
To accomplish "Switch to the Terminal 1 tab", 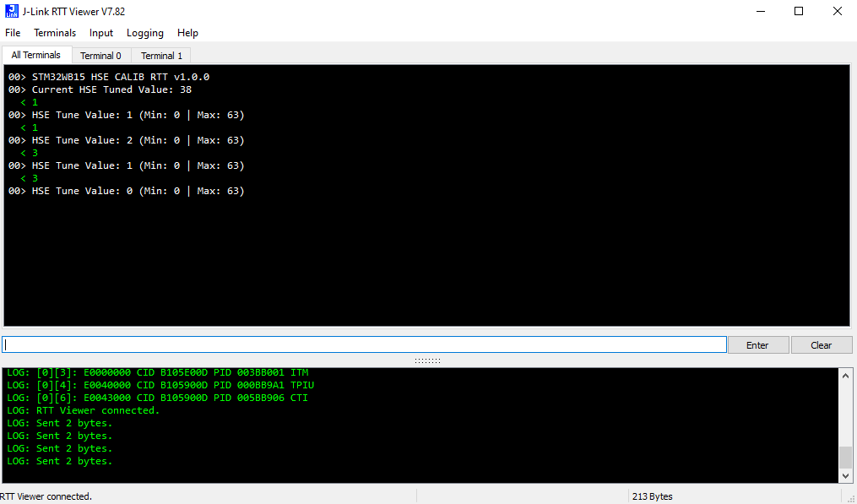I will click(x=161, y=56).
